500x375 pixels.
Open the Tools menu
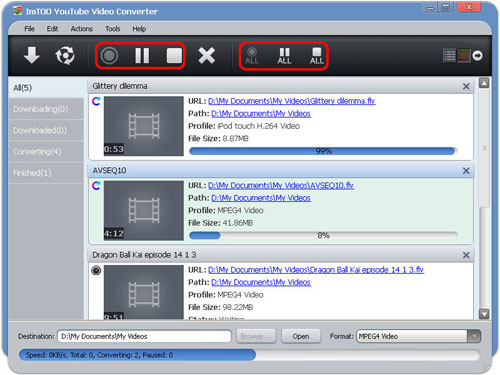click(113, 29)
